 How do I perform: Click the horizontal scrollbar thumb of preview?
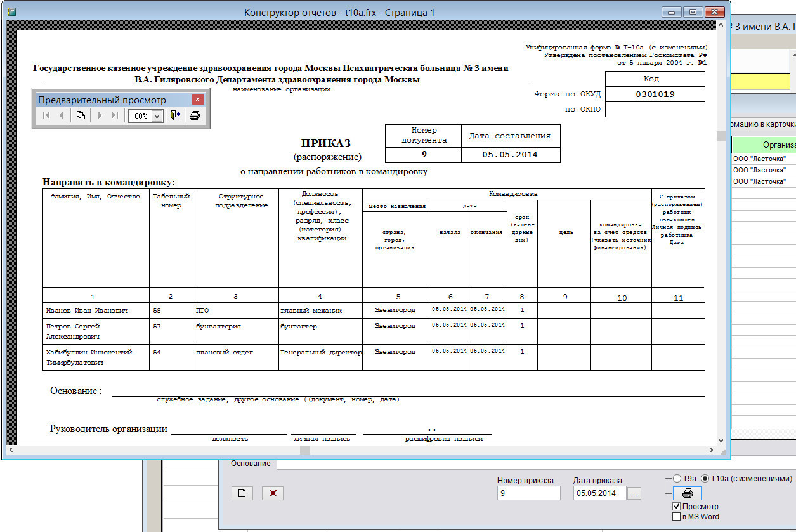point(305,450)
